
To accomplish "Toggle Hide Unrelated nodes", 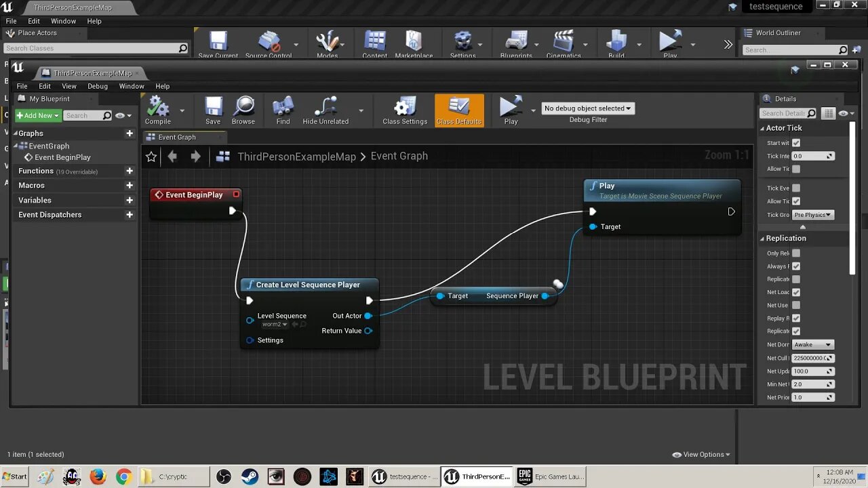I will (x=325, y=110).
